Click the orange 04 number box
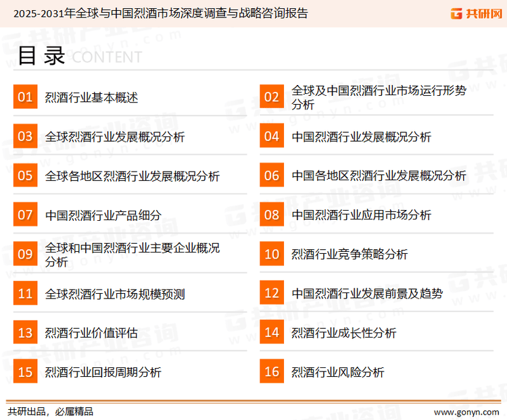507x420 pixels. pos(272,136)
